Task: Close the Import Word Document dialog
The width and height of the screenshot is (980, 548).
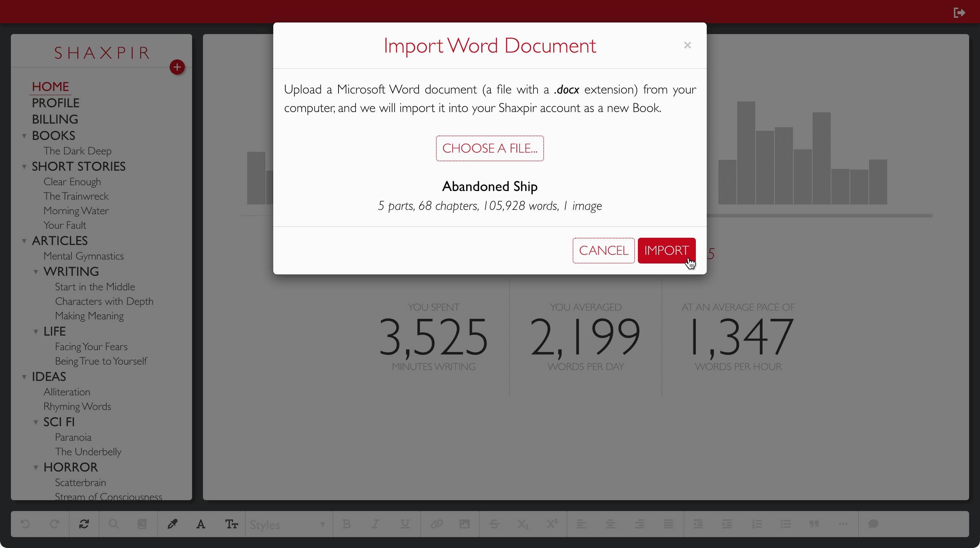Action: tap(687, 45)
